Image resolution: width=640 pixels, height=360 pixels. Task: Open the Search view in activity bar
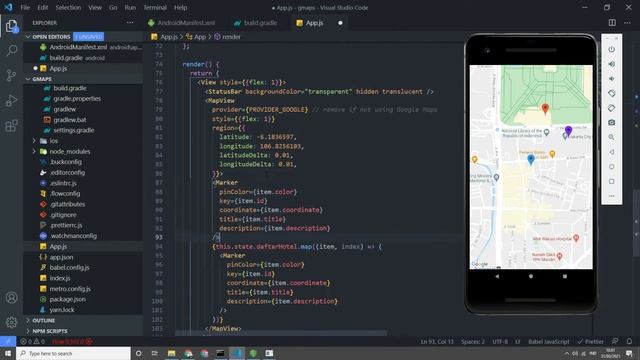(11, 51)
